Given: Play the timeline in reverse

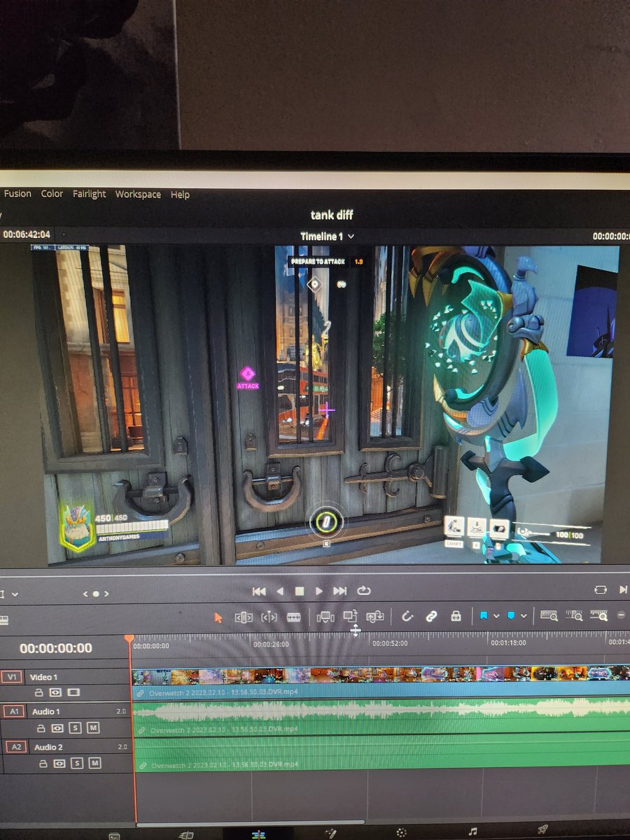Looking at the screenshot, I should (280, 591).
